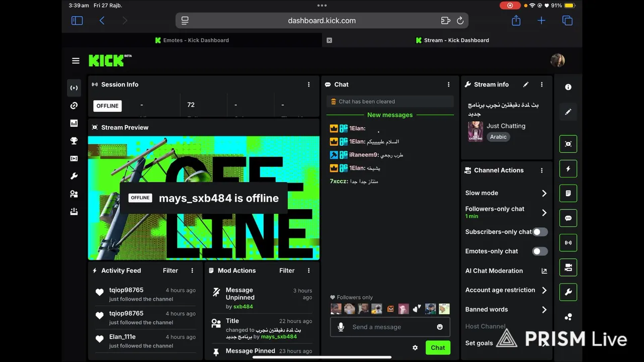This screenshot has width=644, height=362.
Task: Open Session Info three-dot menu
Action: click(309, 84)
